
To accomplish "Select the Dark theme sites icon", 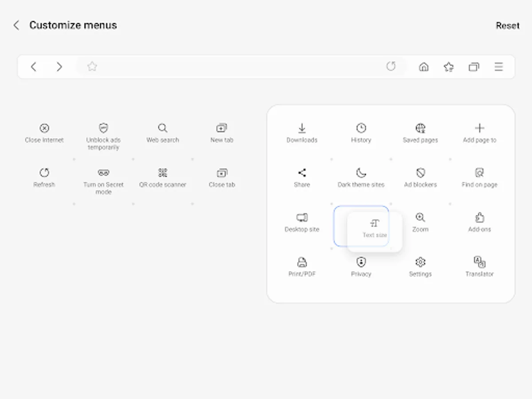I will pyautogui.click(x=361, y=172).
